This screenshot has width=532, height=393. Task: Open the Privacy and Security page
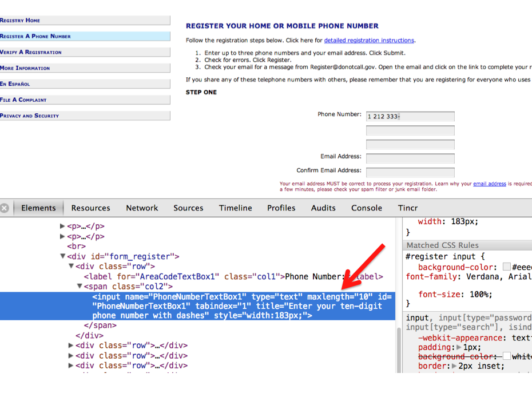30,116
